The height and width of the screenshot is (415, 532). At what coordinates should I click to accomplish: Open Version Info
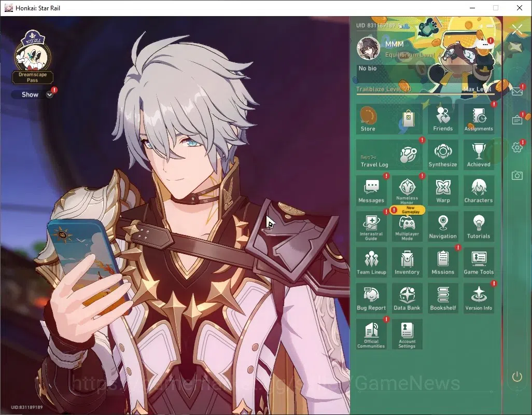[479, 298]
